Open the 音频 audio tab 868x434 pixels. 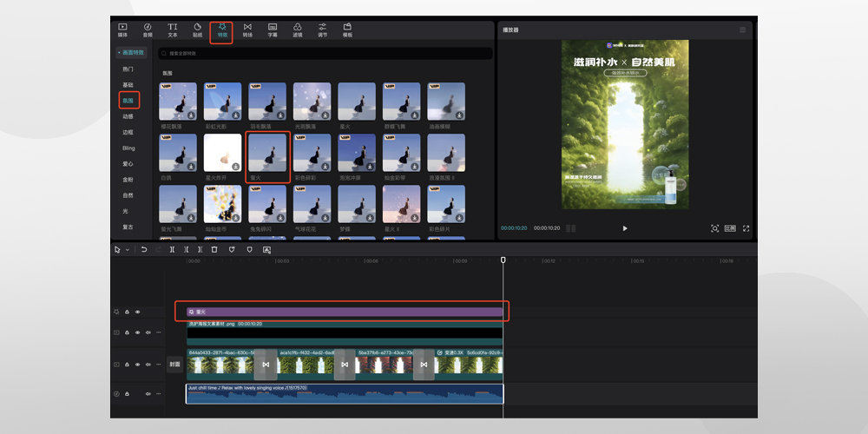(148, 30)
